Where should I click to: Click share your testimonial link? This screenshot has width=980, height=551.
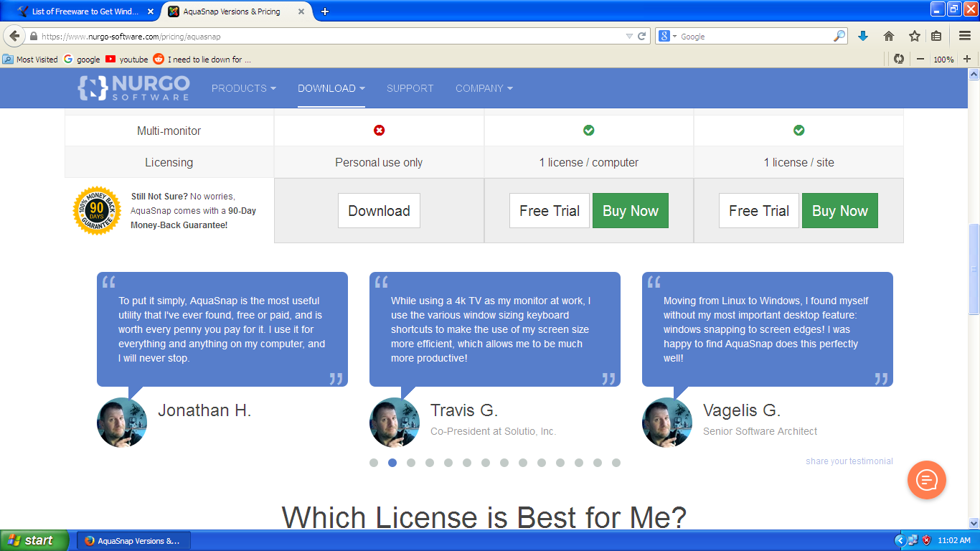tap(849, 461)
